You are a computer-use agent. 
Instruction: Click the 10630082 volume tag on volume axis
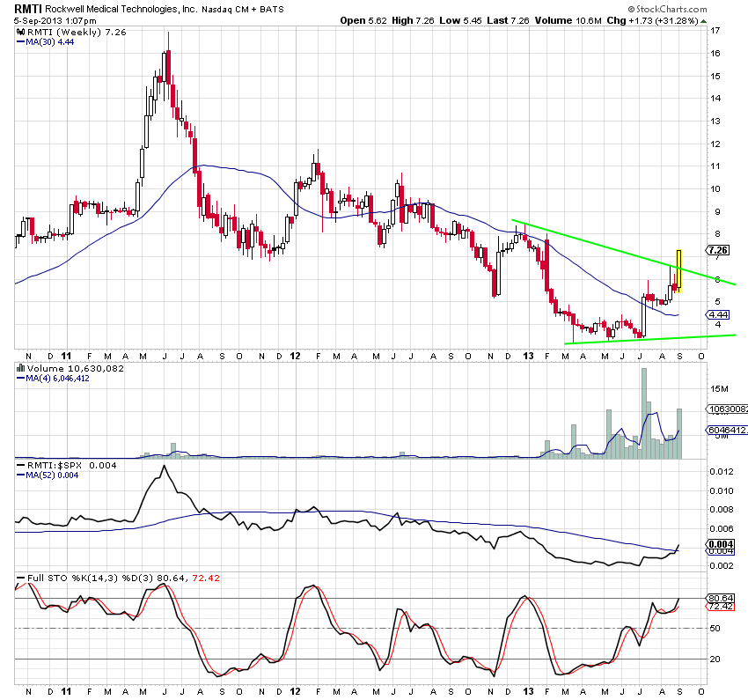pyautogui.click(x=727, y=409)
